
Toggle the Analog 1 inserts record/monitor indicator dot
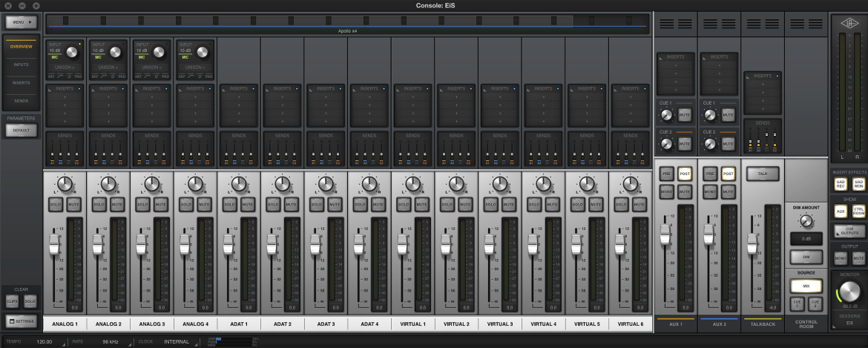(79, 88)
